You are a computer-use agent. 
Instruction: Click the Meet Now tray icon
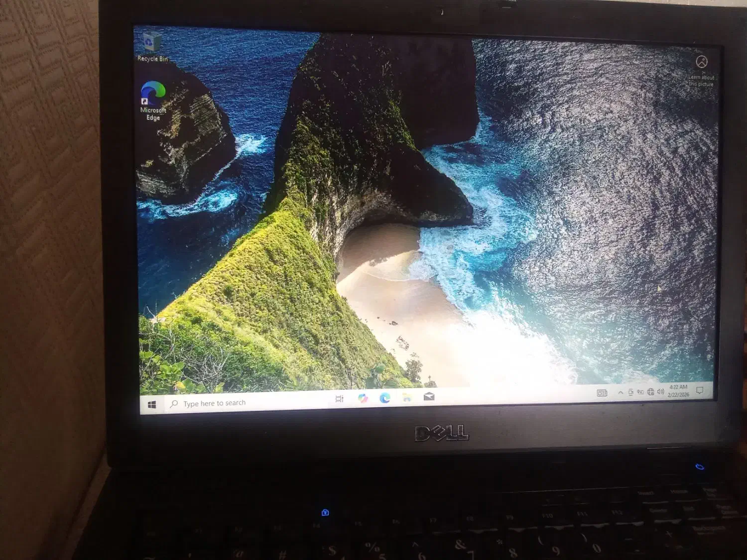tap(630, 393)
